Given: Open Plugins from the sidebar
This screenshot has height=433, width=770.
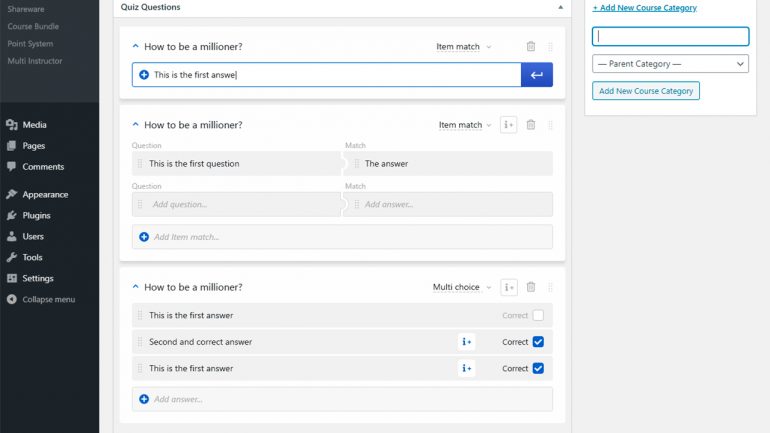Looking at the screenshot, I should 36,216.
